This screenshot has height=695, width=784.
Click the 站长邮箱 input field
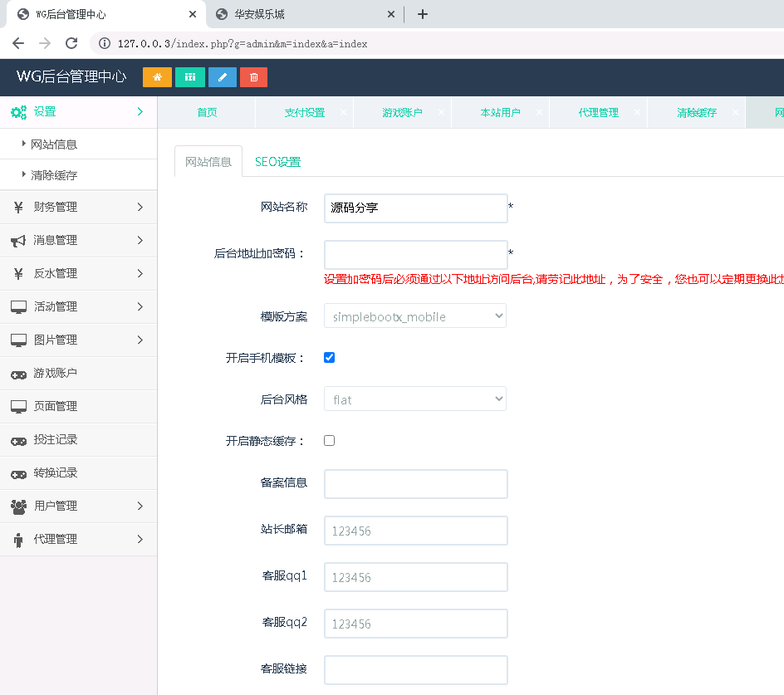click(415, 530)
